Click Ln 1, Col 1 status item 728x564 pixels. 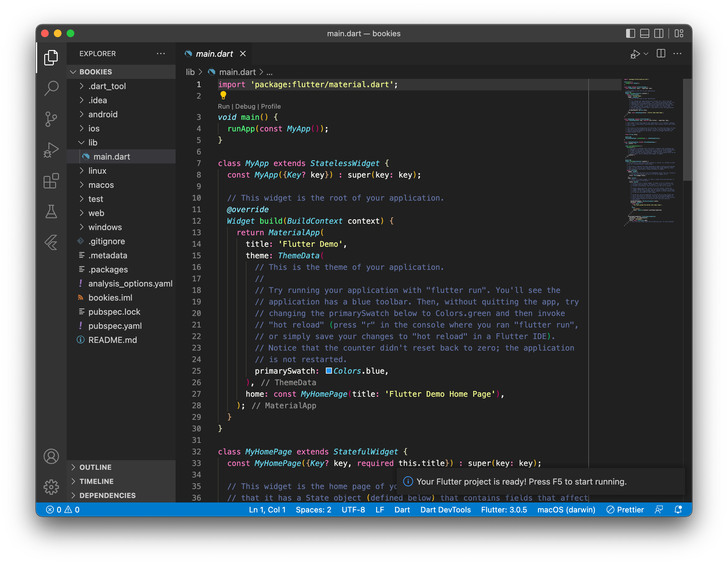tap(267, 509)
